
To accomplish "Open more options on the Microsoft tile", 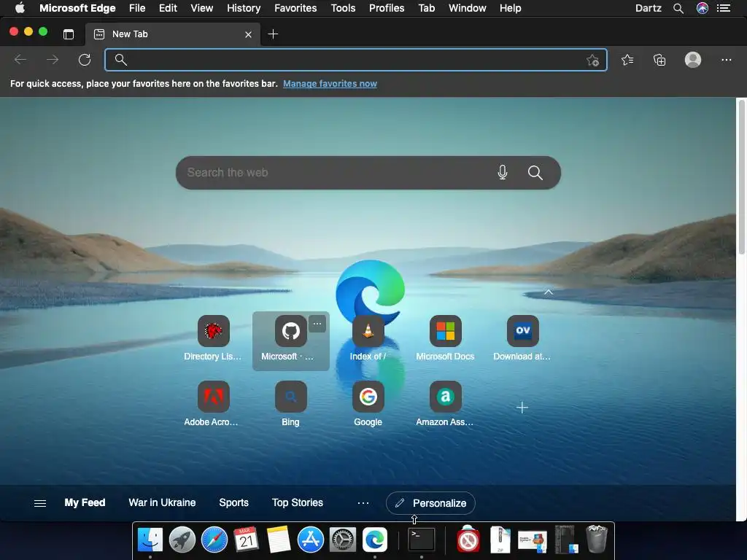I will click(x=317, y=324).
